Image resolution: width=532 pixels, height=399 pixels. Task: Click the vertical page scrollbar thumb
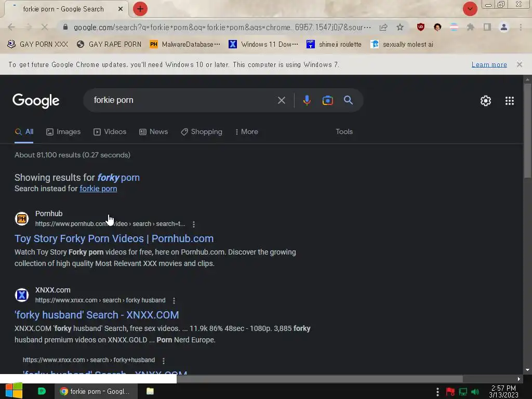point(527,130)
